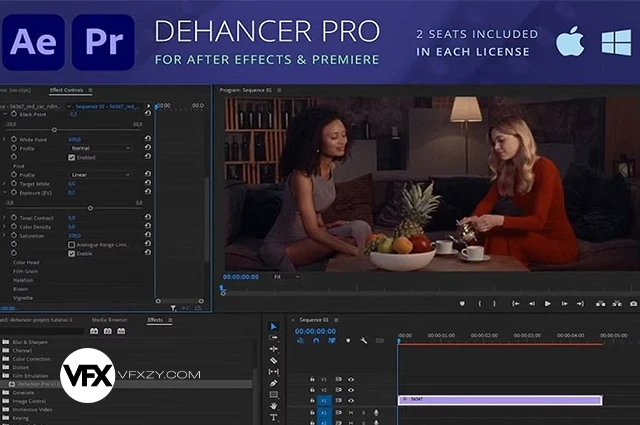Add a marker in the timeline
Image resolution: width=640 pixels, height=425 pixels.
(x=348, y=340)
